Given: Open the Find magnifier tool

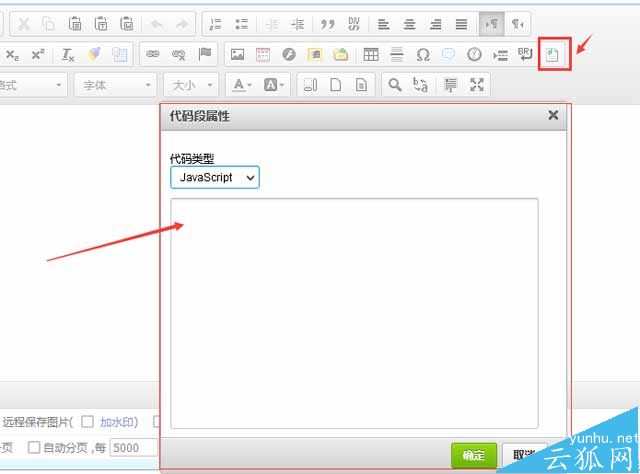Looking at the screenshot, I should (x=395, y=85).
